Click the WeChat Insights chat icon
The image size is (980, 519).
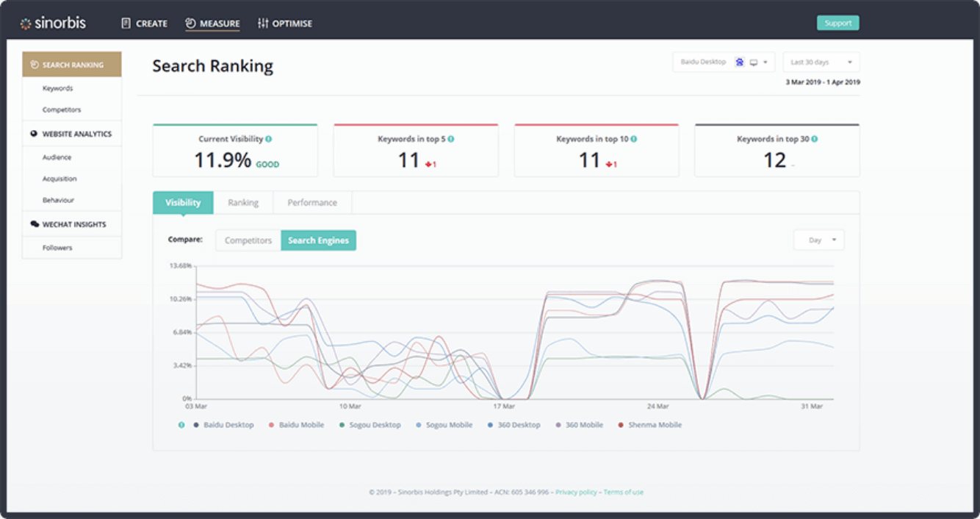(35, 224)
